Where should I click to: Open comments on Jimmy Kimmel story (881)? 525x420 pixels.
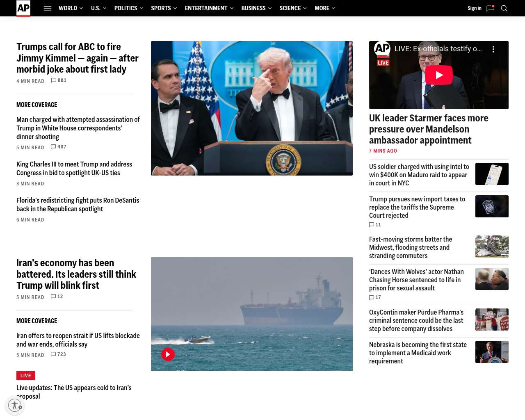59,80
